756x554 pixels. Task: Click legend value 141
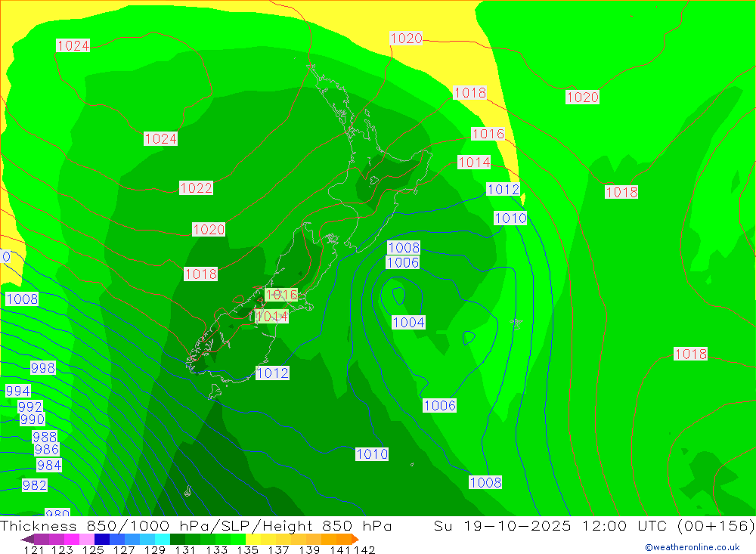pyautogui.click(x=340, y=549)
